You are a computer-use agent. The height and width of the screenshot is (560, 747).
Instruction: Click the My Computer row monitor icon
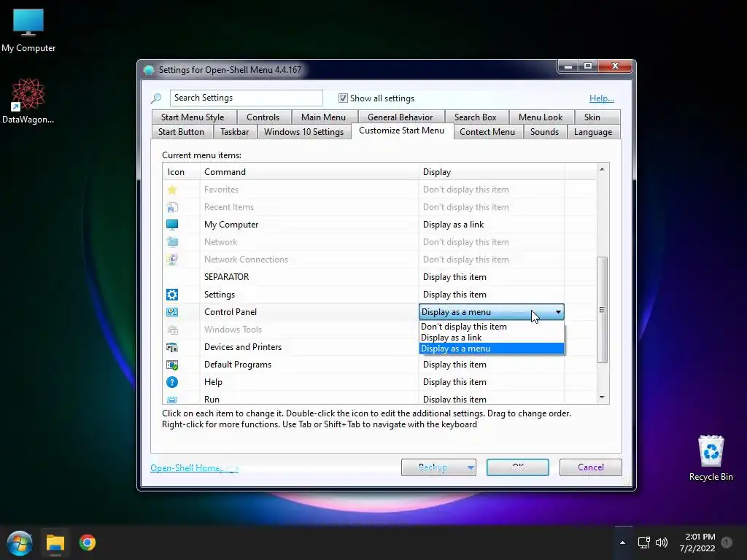click(x=172, y=225)
